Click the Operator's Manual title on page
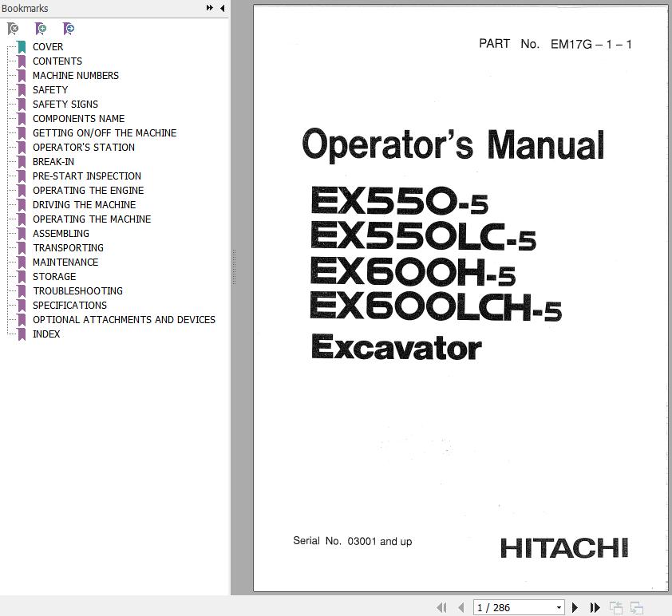 pyautogui.click(x=453, y=144)
